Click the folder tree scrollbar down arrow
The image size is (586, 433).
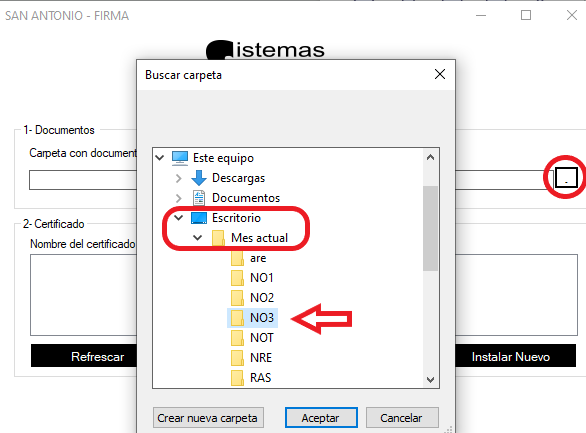pos(431,380)
